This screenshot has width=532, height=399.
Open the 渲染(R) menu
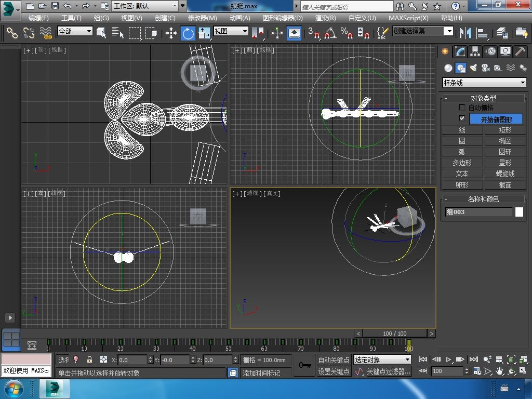tap(325, 18)
